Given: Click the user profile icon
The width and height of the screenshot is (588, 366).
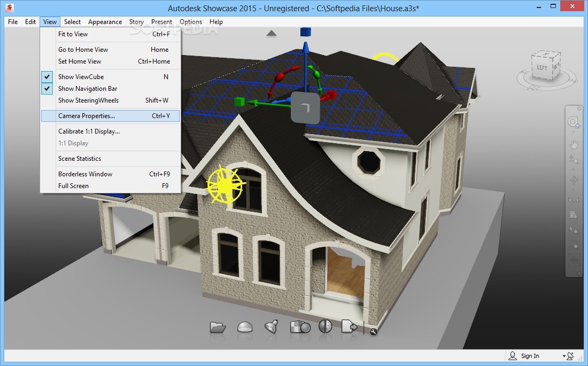Looking at the screenshot, I should (512, 355).
